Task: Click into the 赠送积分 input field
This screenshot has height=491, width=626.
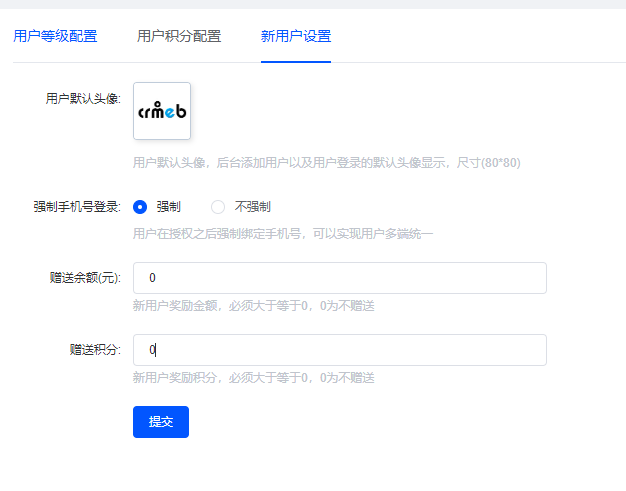Action: 340,350
